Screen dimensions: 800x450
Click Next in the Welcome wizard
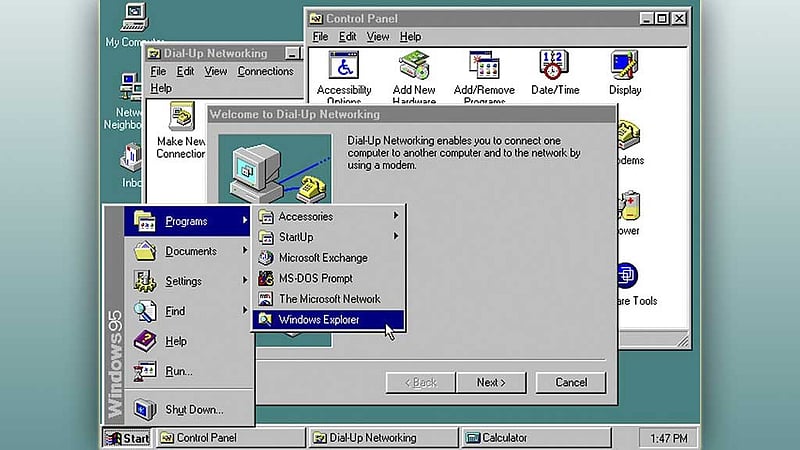(491, 382)
